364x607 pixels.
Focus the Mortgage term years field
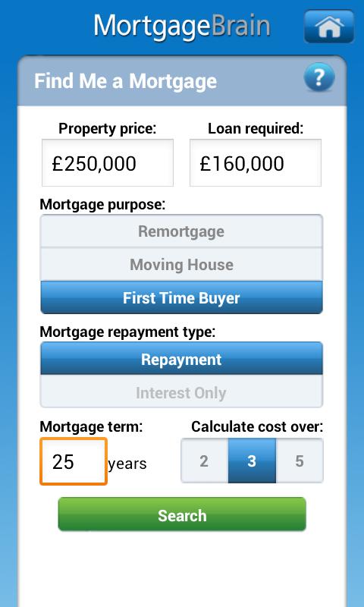[74, 461]
